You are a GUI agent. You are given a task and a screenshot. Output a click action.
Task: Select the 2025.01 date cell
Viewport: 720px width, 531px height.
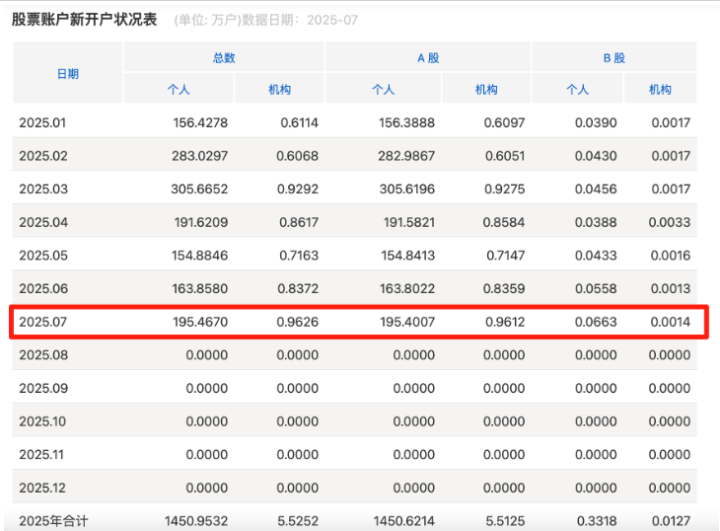[x=42, y=123]
